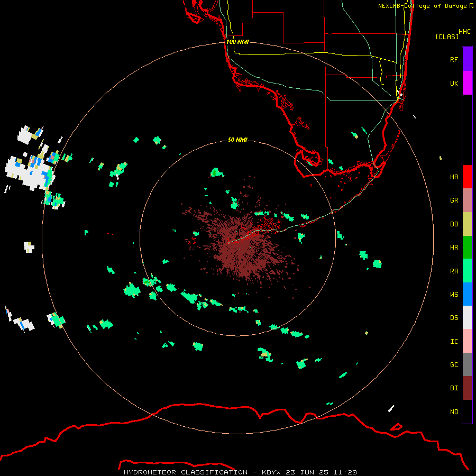The width and height of the screenshot is (476, 476).
Task: Click the GR legend color swatch
Action: (467, 200)
